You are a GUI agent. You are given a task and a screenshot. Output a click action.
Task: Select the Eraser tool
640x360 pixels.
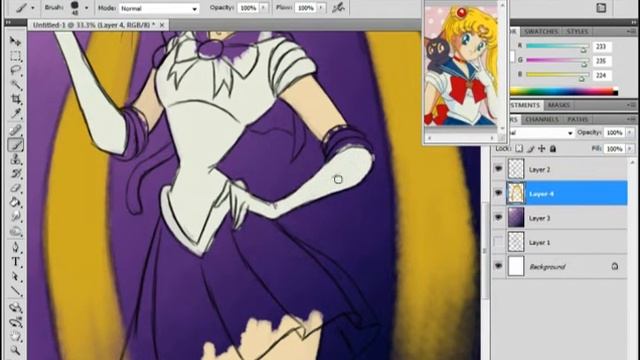(x=15, y=189)
